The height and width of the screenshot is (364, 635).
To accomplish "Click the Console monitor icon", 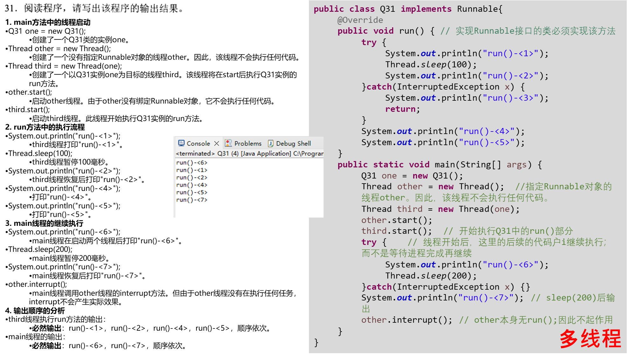I will click(x=181, y=143).
